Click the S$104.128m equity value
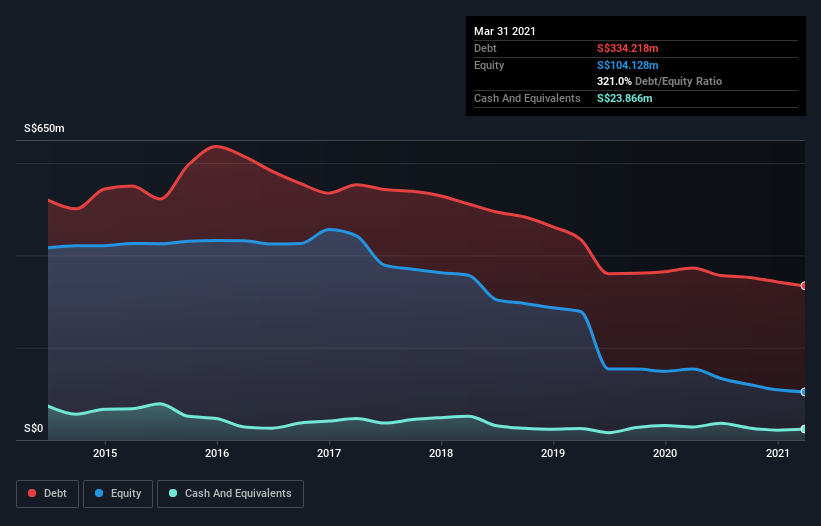This screenshot has width=821, height=526. coord(627,65)
